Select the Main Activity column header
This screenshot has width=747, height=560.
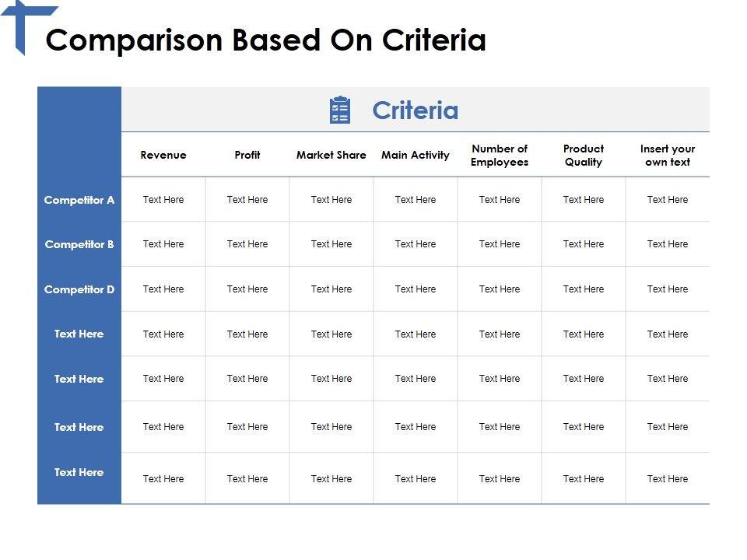pos(416,155)
